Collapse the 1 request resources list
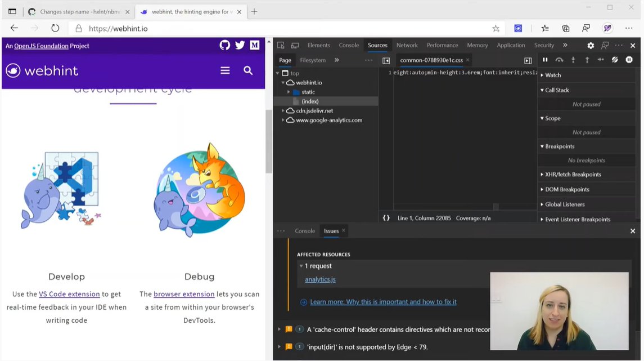644x361 pixels. tap(301, 266)
